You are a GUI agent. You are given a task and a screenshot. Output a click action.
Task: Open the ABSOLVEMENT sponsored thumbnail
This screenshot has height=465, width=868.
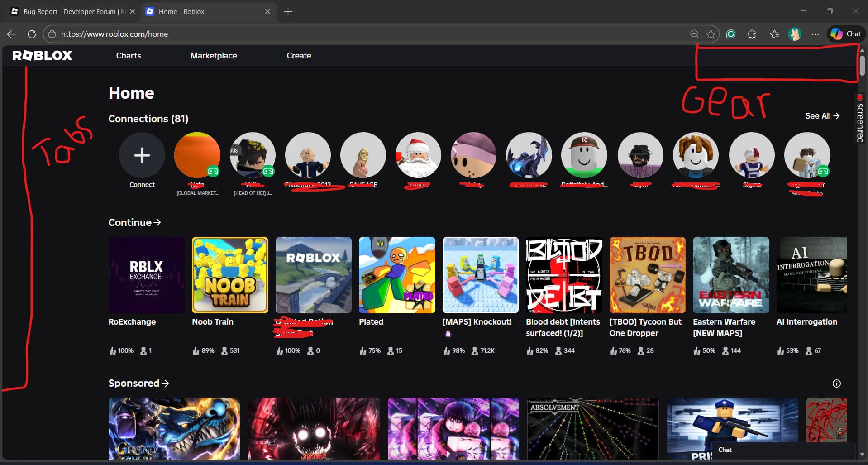click(593, 428)
